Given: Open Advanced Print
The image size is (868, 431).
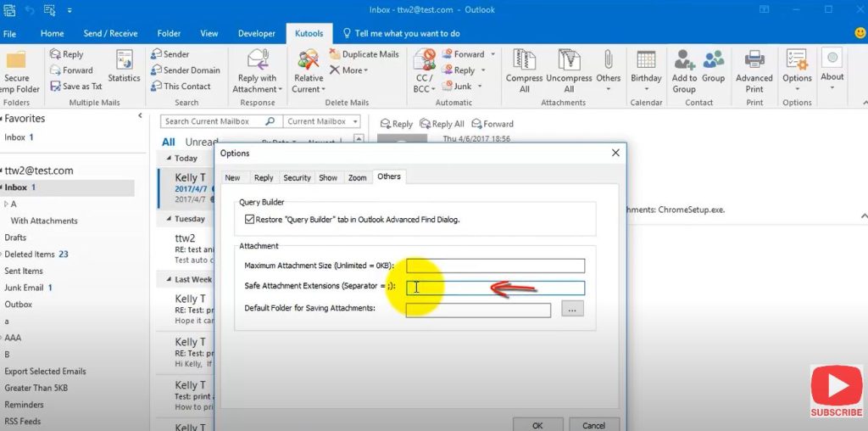Looking at the screenshot, I should [754, 72].
